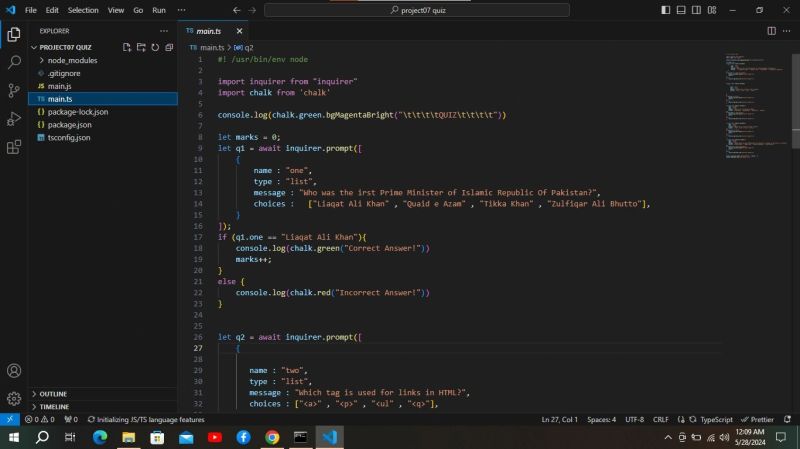Go forward in navigation history
The width and height of the screenshot is (800, 449).
tap(252, 10)
